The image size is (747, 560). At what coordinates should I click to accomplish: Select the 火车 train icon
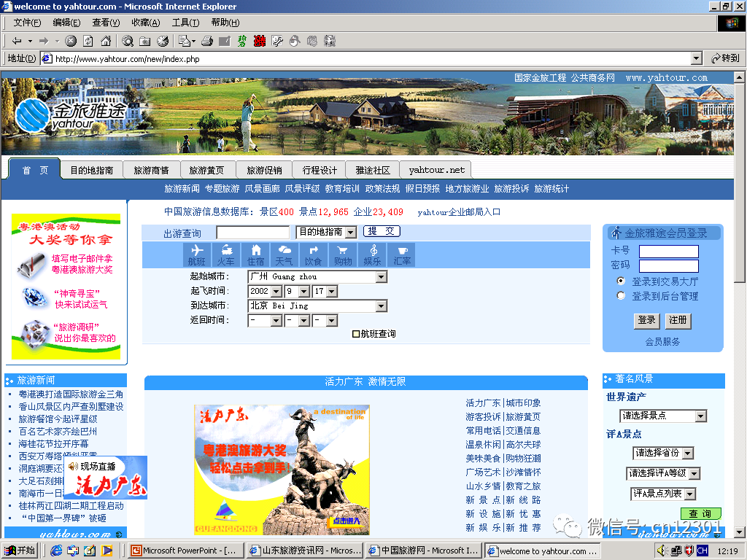226,254
